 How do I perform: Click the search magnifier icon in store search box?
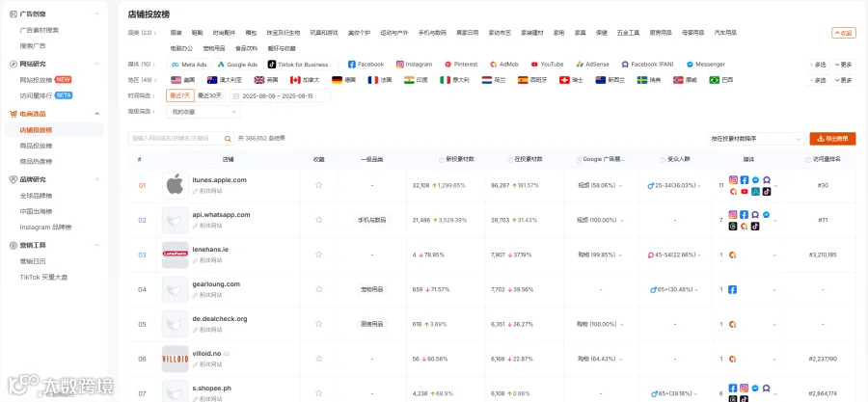(228, 139)
